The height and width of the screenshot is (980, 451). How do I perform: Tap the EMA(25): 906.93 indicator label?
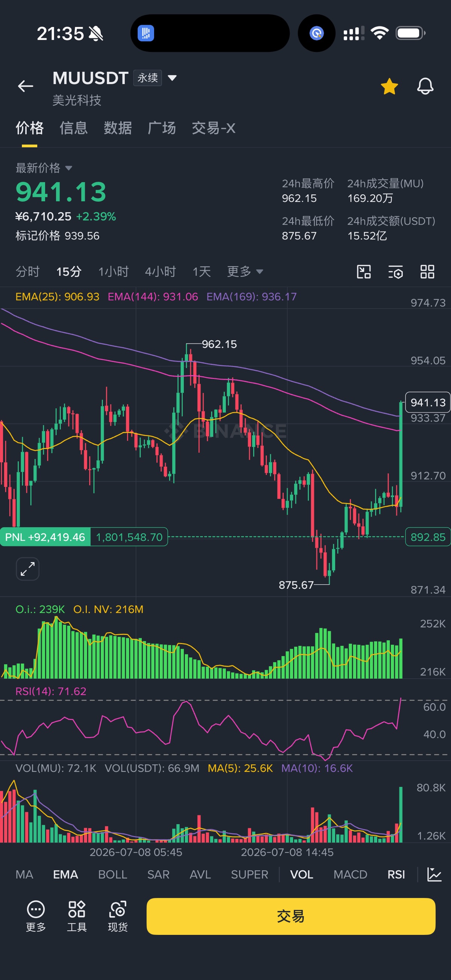pos(58,297)
